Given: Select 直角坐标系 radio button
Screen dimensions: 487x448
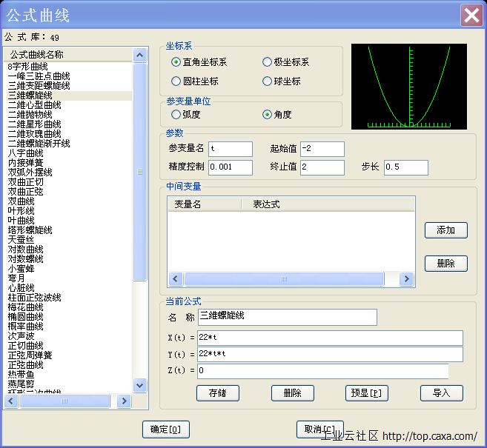Looking at the screenshot, I should [x=176, y=62].
